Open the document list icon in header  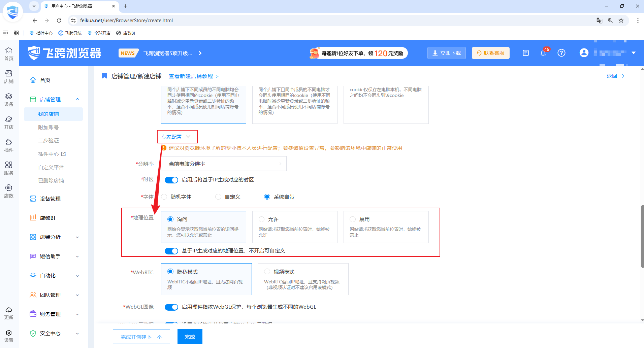526,53
